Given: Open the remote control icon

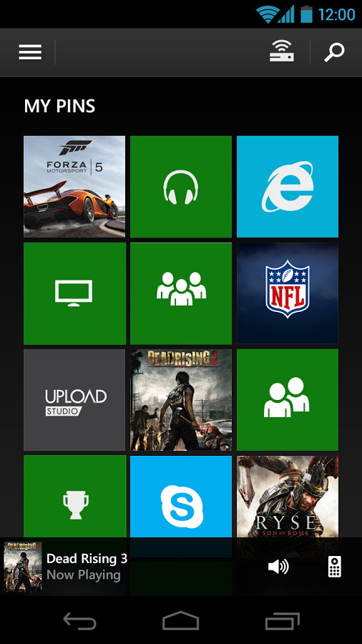Looking at the screenshot, I should (x=335, y=567).
